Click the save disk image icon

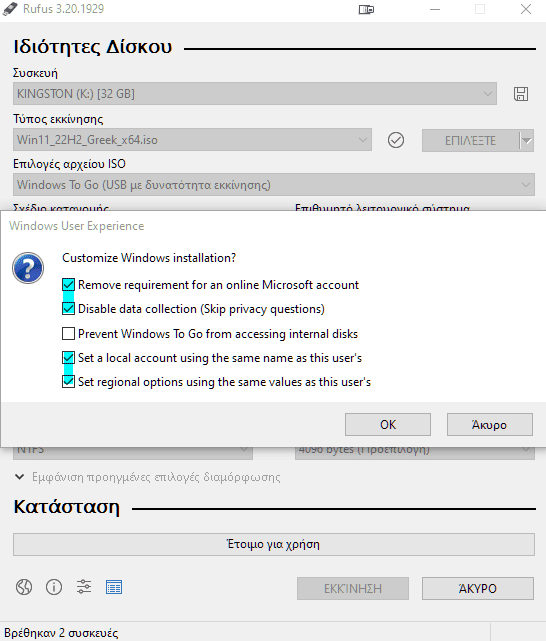(x=521, y=94)
